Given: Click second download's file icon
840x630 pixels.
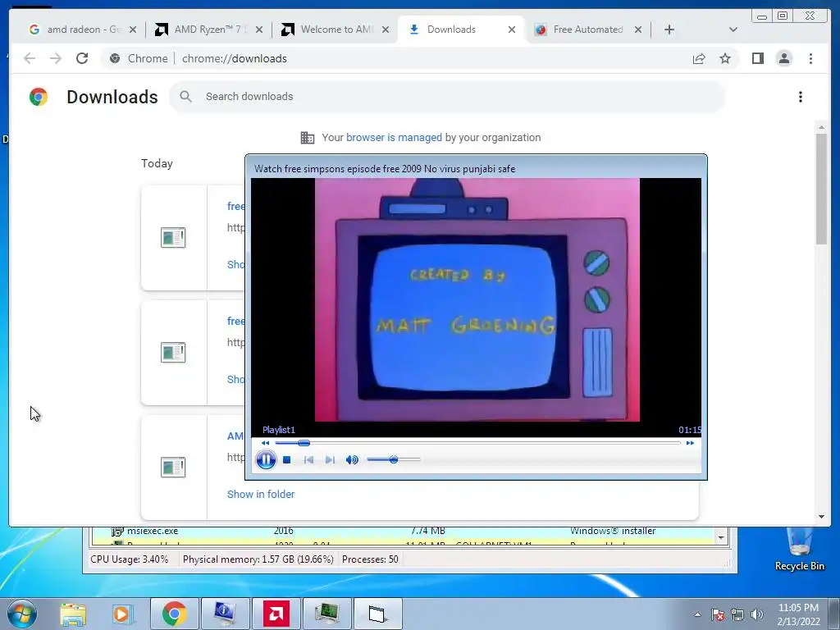Looking at the screenshot, I should [x=173, y=352].
